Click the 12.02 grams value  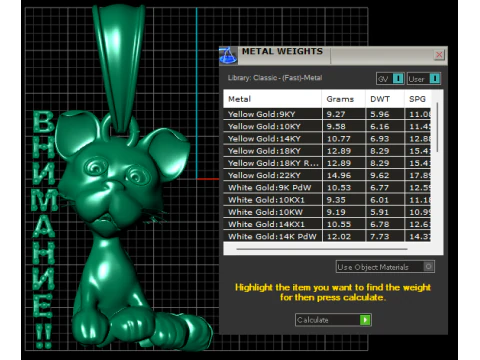point(339,236)
